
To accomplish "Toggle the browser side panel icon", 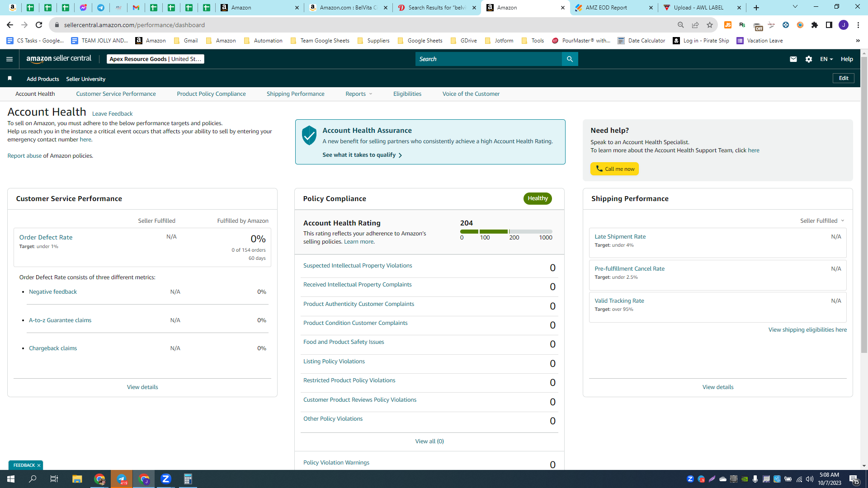I will pos(829,25).
